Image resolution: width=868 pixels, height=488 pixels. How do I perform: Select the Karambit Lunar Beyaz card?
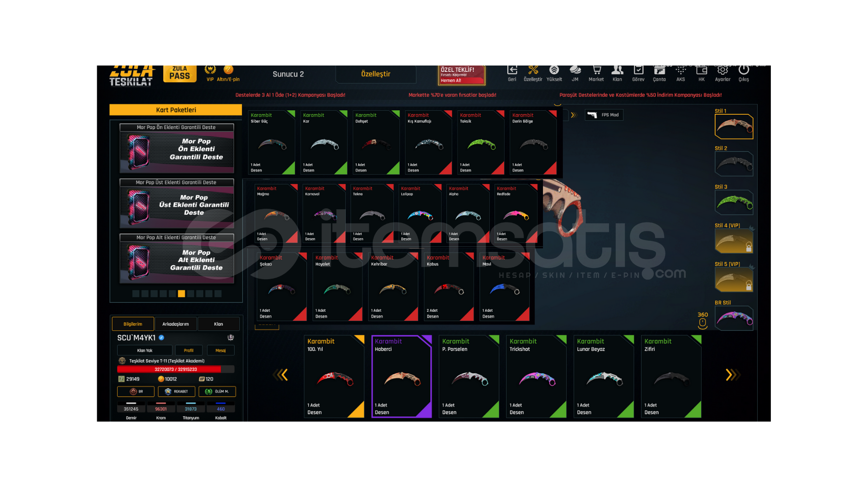604,376
